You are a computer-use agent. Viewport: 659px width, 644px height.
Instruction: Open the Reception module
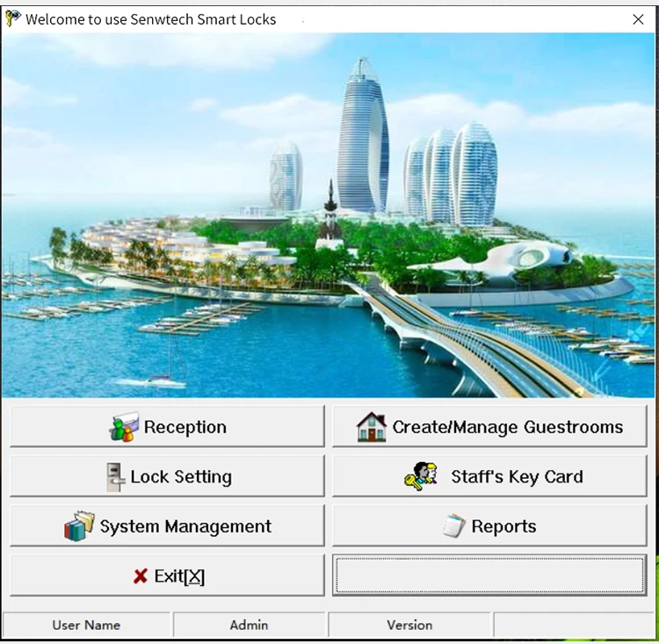[167, 427]
